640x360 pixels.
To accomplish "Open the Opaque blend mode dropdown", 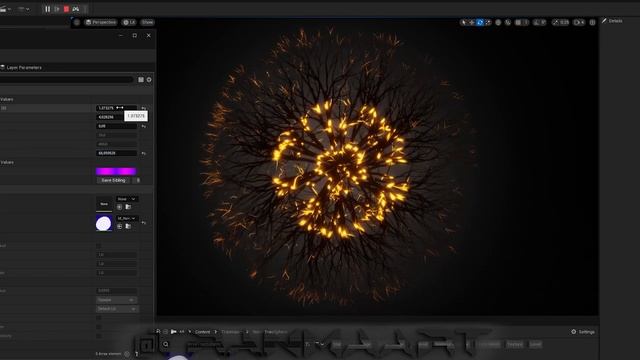I will pos(116,300).
